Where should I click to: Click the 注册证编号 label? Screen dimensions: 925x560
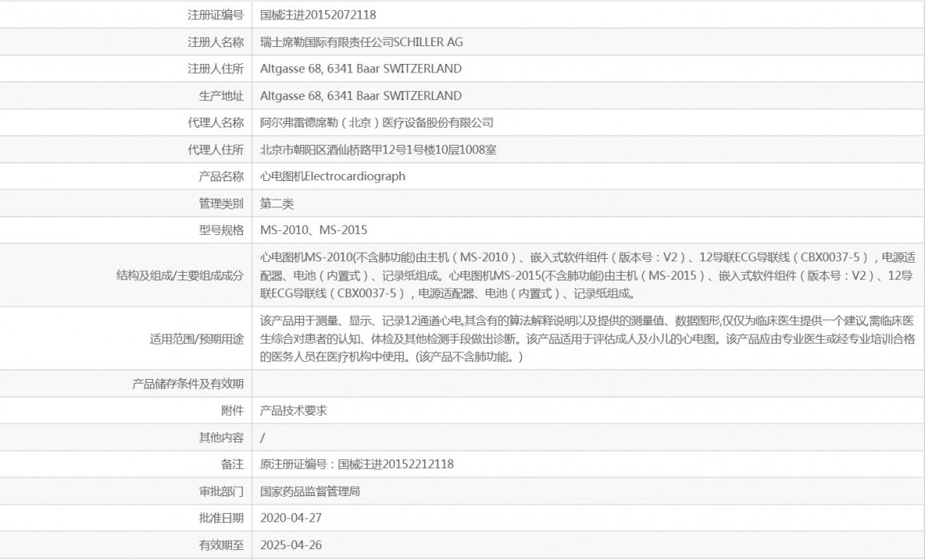[216, 15]
